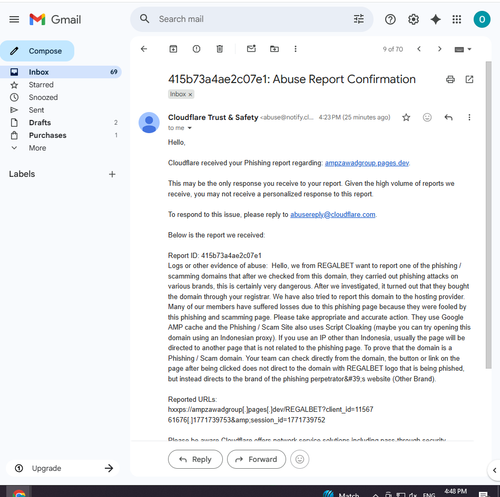
Task: Open toolbar More options menu
Action: pyautogui.click(x=295, y=49)
